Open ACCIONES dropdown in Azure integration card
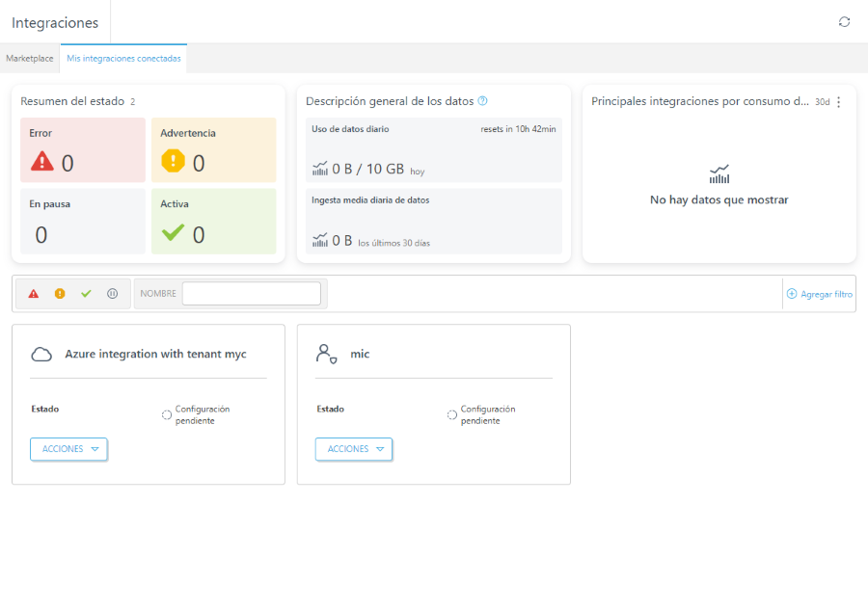868x610 pixels. pyautogui.click(x=68, y=449)
